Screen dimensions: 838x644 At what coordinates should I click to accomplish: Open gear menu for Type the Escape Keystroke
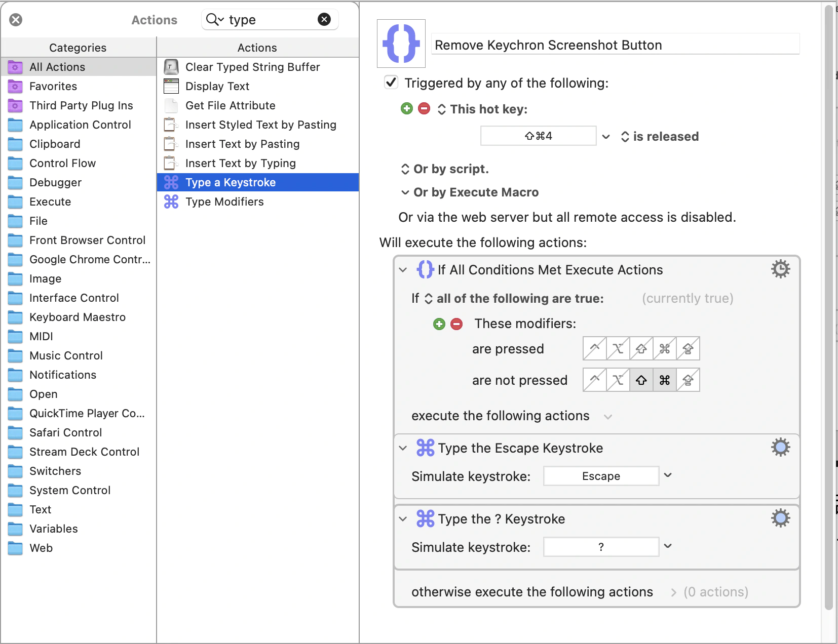[780, 448]
